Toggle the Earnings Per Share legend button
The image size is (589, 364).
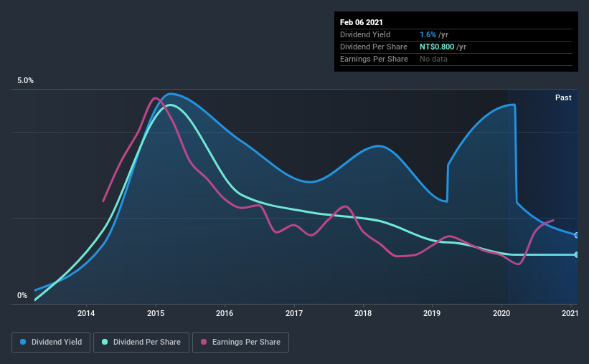[x=241, y=343]
